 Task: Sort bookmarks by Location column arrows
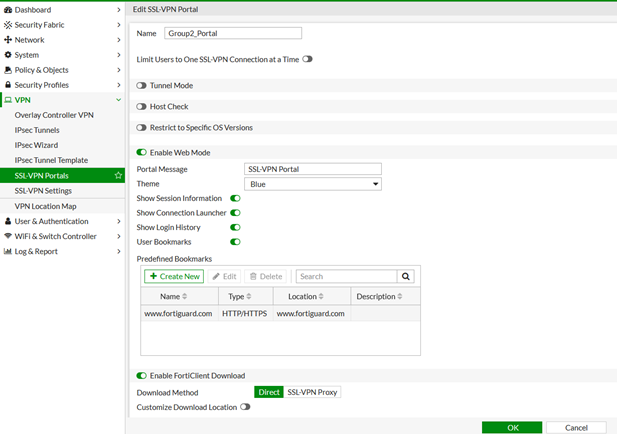321,296
